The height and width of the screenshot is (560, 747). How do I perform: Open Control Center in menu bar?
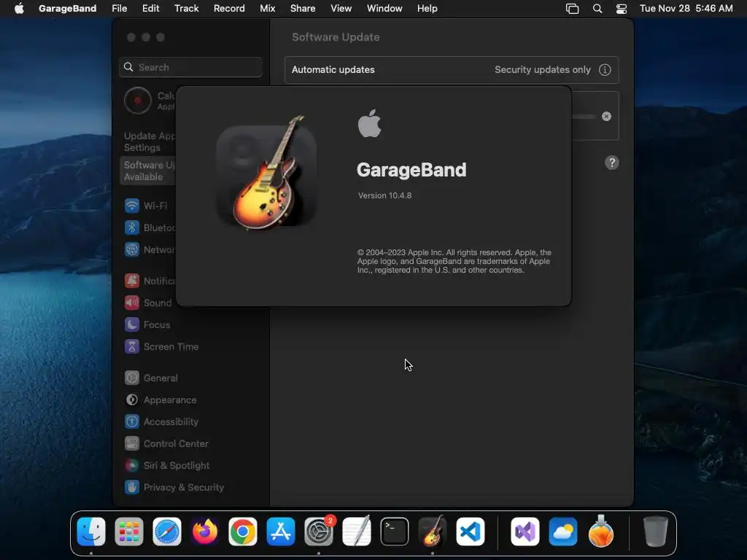pyautogui.click(x=622, y=8)
